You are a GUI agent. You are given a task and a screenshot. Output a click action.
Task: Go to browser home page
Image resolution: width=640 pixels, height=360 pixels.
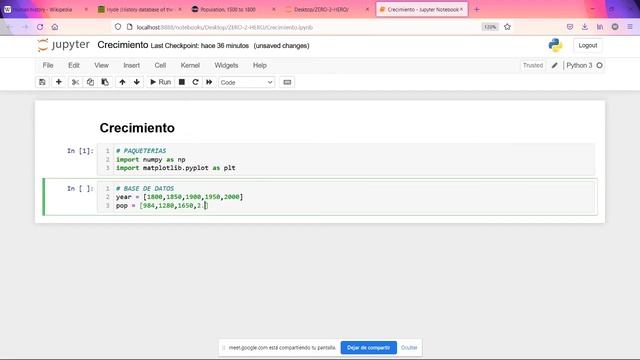point(55,27)
